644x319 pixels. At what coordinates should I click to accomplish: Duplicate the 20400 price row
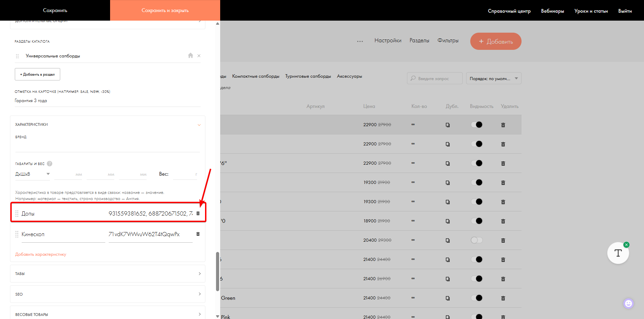pos(448,240)
